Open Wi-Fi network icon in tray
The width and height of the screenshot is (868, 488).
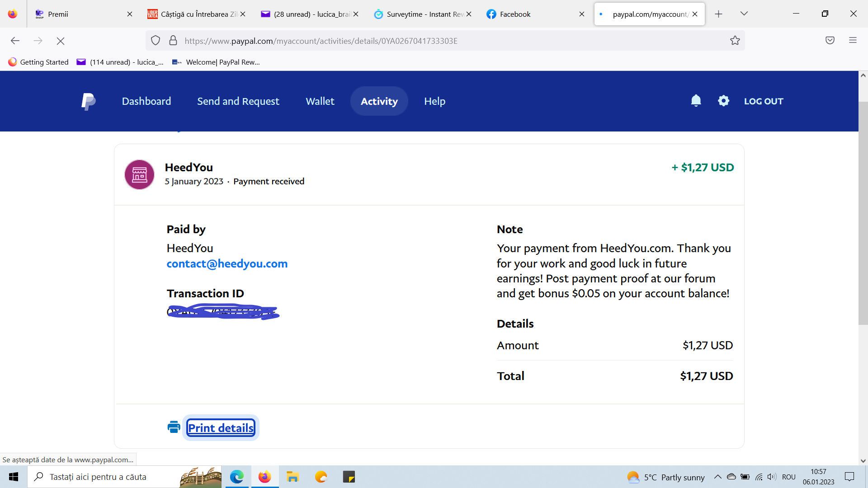(759, 477)
